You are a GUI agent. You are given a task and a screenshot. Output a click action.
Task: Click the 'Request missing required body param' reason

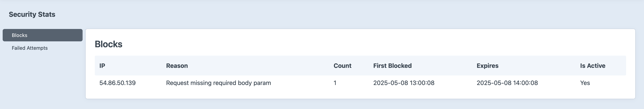point(218,83)
